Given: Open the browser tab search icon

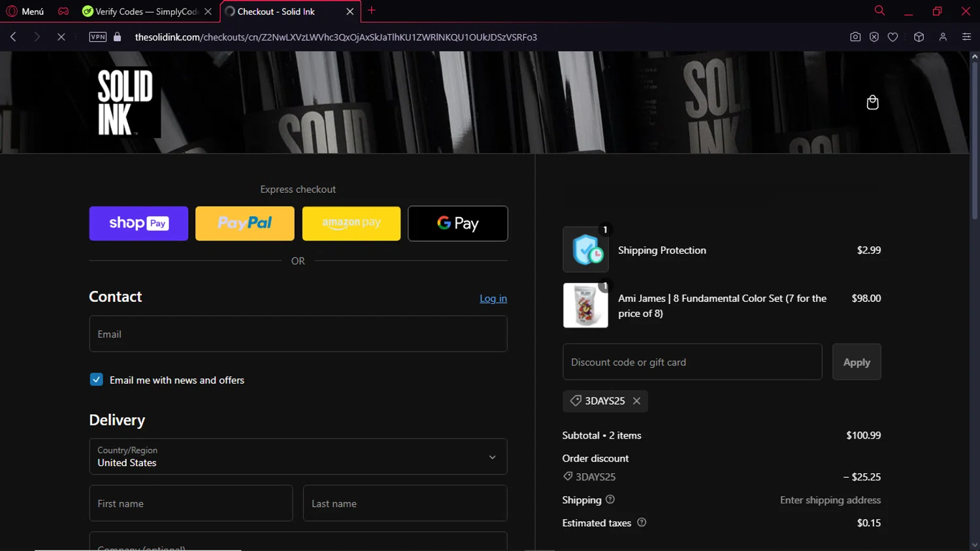Looking at the screenshot, I should 879,10.
